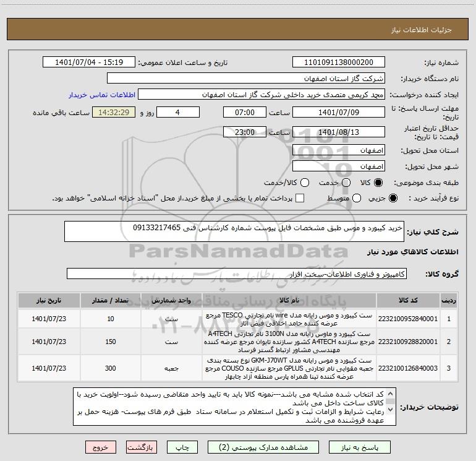Viewport: 476px width, 461px height.
Task: Click the remaining time 14:32:29 field
Action: [114, 112]
